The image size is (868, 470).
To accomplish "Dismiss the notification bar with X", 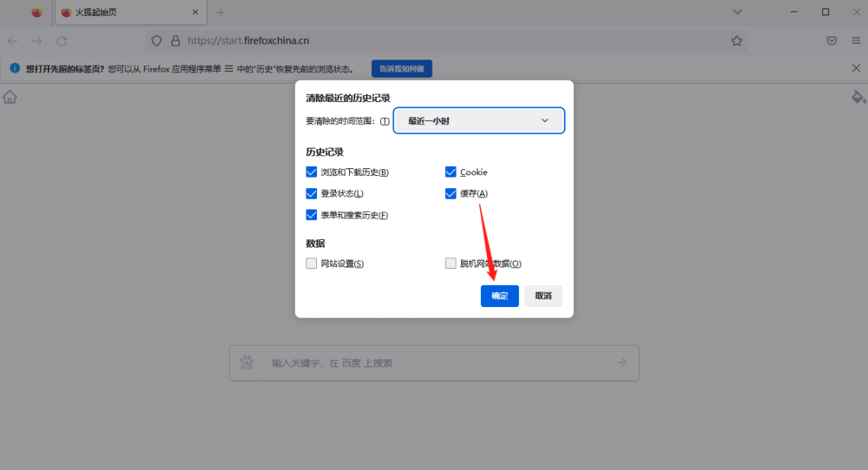I will [856, 68].
